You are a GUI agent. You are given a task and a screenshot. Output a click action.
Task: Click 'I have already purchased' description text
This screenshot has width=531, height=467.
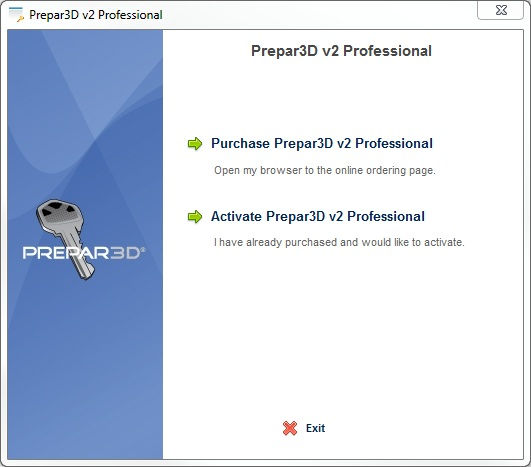pos(339,242)
